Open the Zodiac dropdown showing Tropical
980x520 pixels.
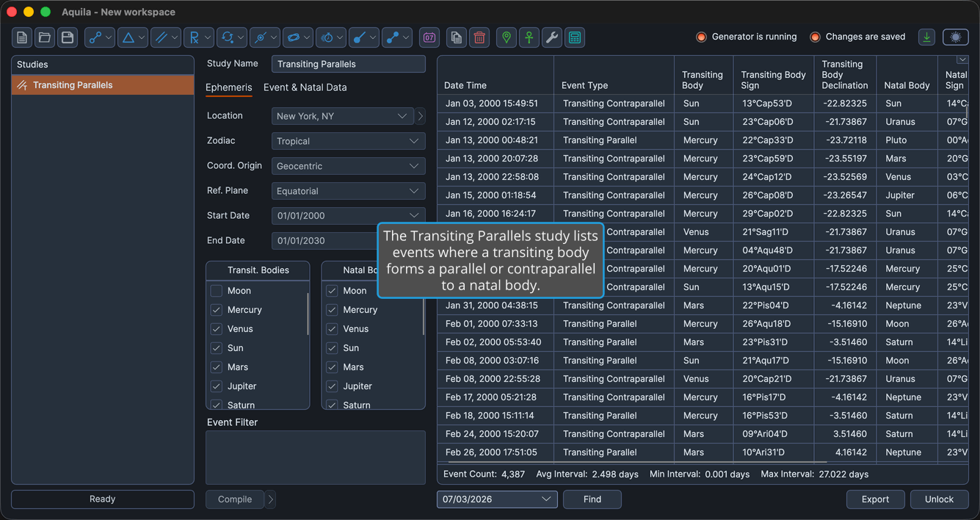(349, 141)
